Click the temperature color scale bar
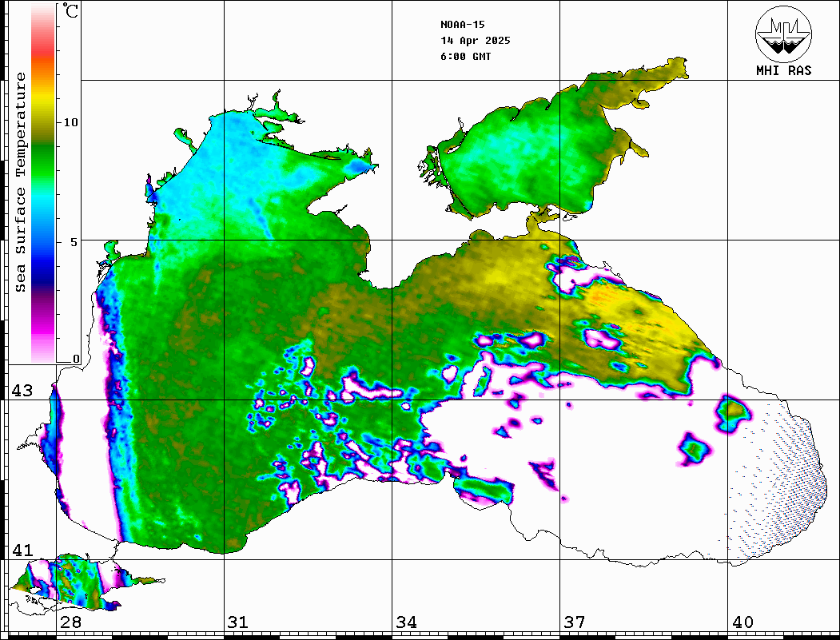 pos(43,184)
